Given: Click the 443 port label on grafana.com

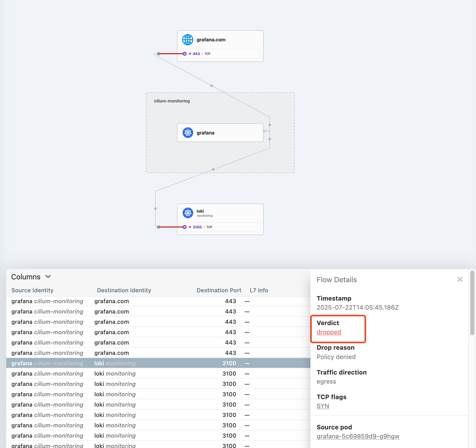Looking at the screenshot, I should (x=196, y=54).
